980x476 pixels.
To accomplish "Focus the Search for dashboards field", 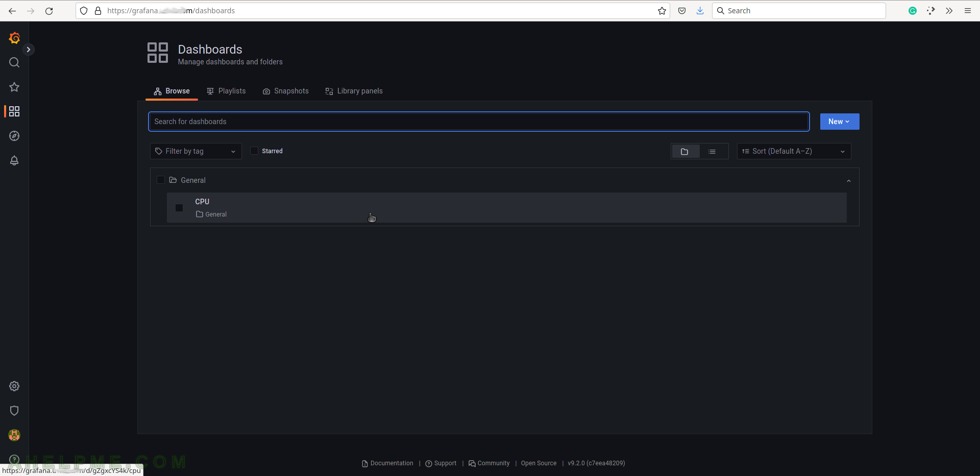I will (x=479, y=122).
